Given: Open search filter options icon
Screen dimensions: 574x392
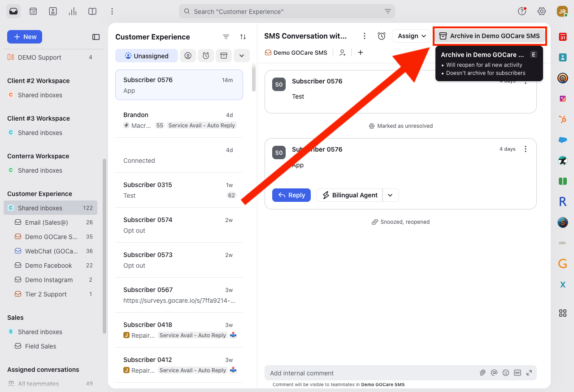Looking at the screenshot, I should tap(388, 12).
